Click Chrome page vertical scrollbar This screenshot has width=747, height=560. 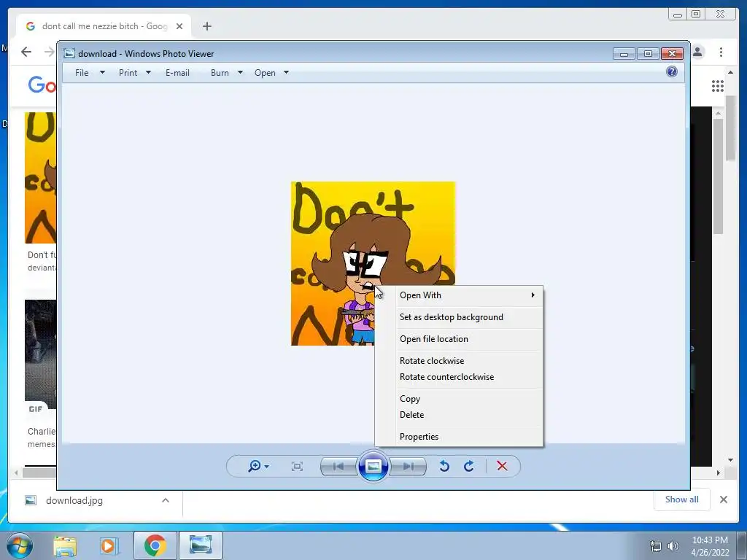730,128
